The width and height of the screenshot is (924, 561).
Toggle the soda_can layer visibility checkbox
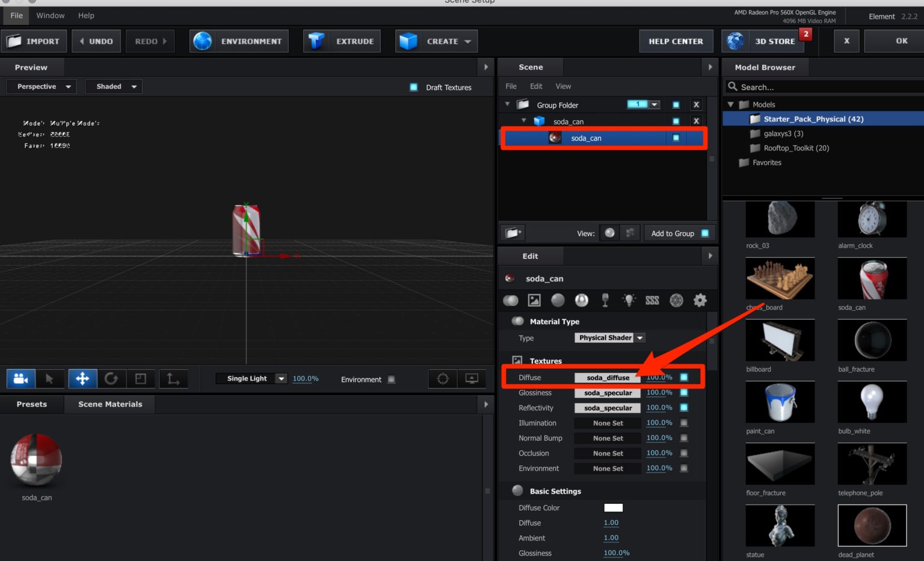point(676,138)
